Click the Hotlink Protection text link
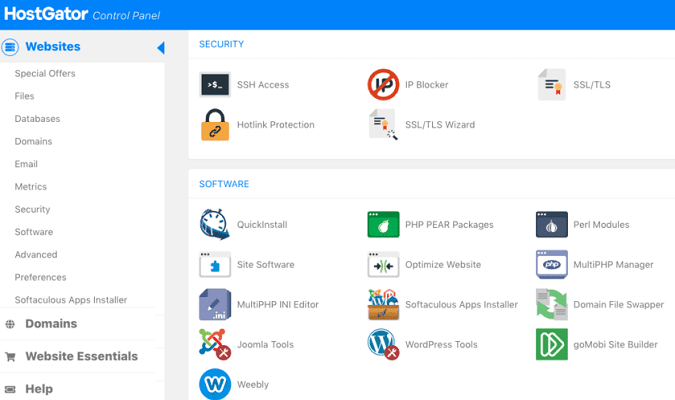675x400 pixels. click(x=276, y=125)
